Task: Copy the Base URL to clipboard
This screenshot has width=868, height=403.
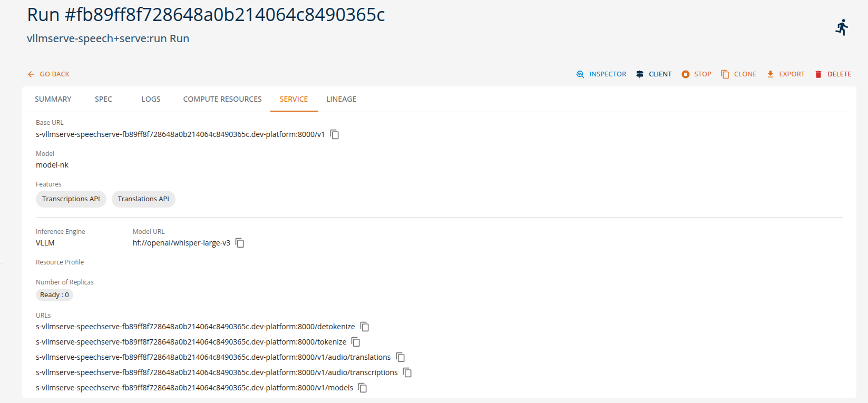Action: [x=335, y=134]
